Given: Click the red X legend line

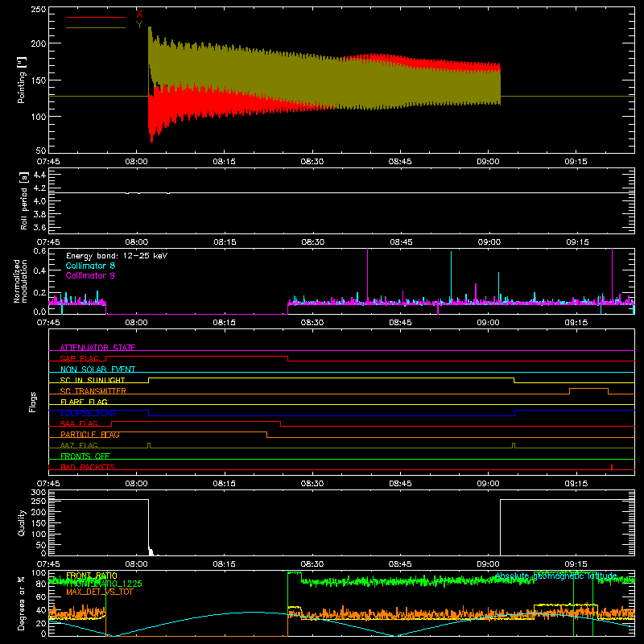Looking at the screenshot, I should [96, 17].
